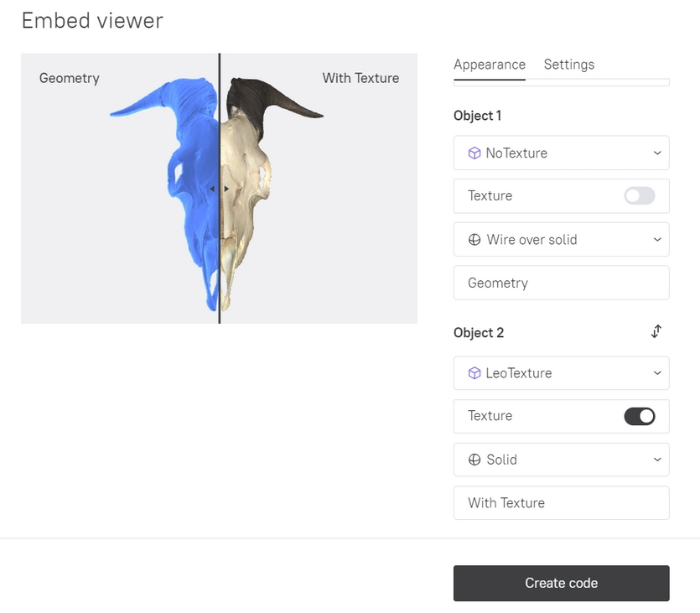
Task: Focus the With Texture label input field
Action: tap(561, 502)
